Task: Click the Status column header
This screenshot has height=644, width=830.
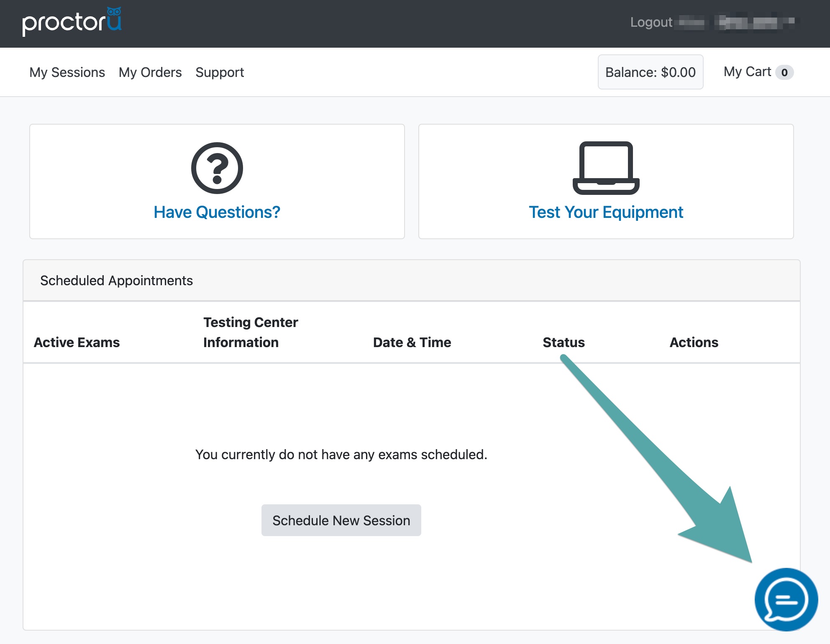Action: coord(564,342)
